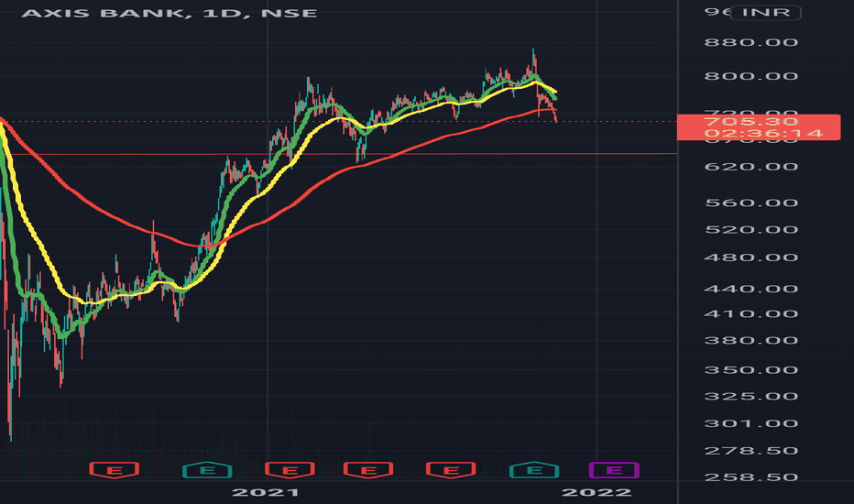Screen dimensions: 854x504
Task: Click the 2021 year label on time axis
Action: (x=265, y=493)
